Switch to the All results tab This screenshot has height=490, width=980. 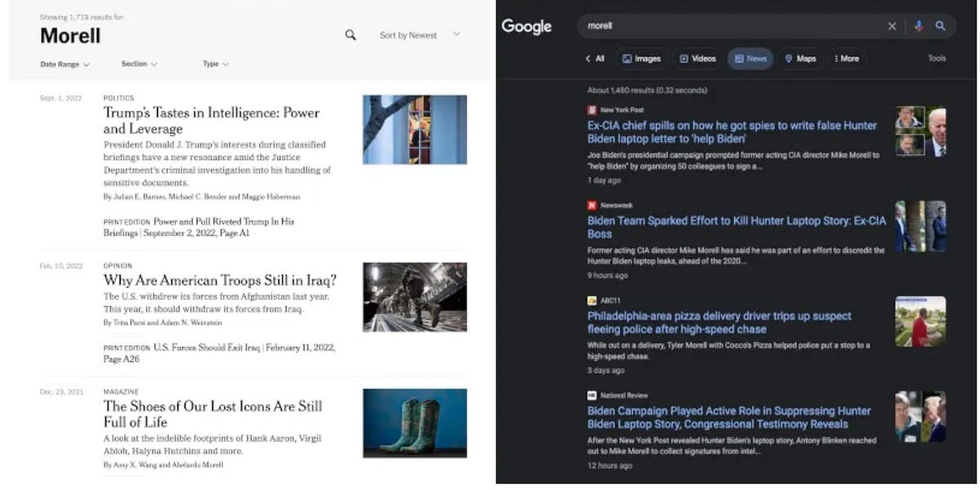(x=595, y=59)
